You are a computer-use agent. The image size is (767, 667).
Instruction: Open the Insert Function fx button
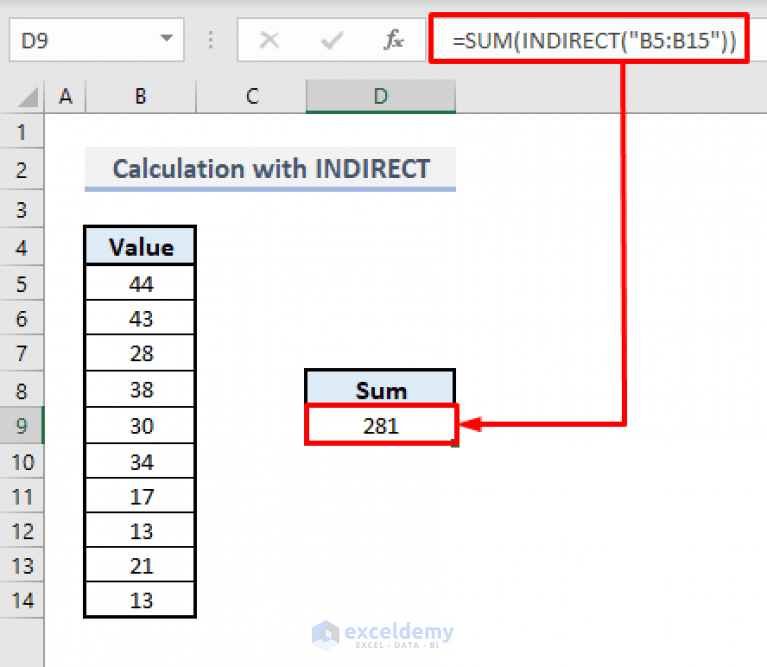tap(394, 40)
